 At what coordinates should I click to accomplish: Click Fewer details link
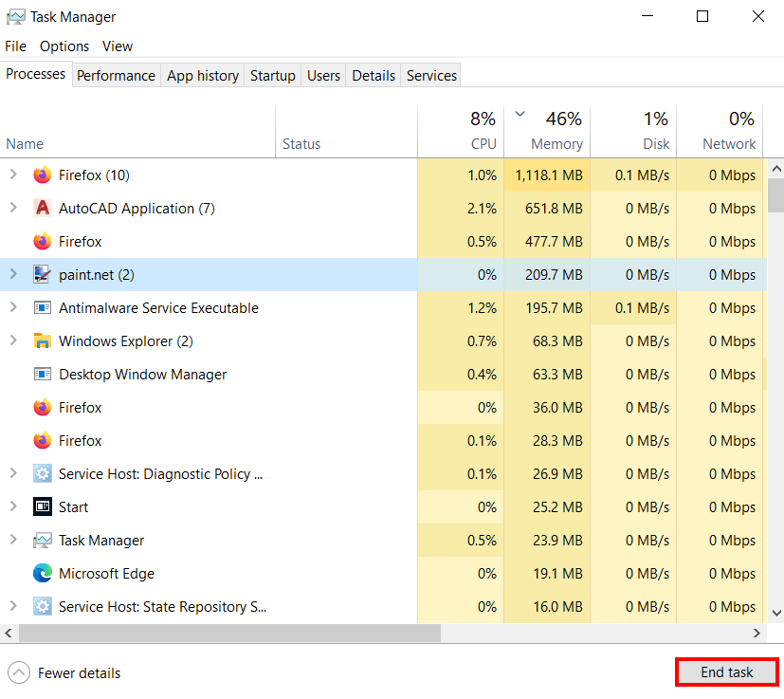79,673
